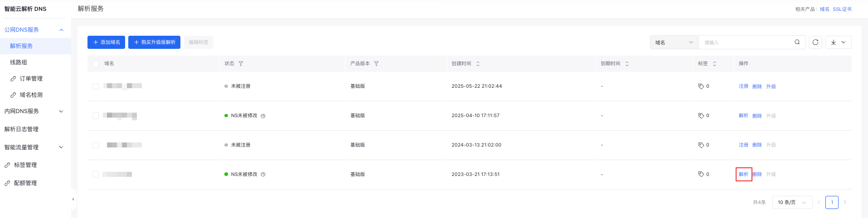The width and height of the screenshot is (868, 218).
Task: Open the SSL证书 related product link
Action: [842, 9]
